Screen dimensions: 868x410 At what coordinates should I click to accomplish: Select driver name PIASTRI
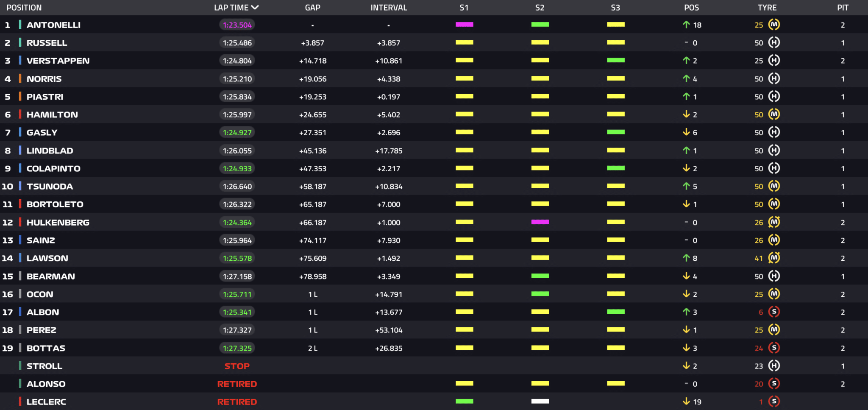point(45,97)
